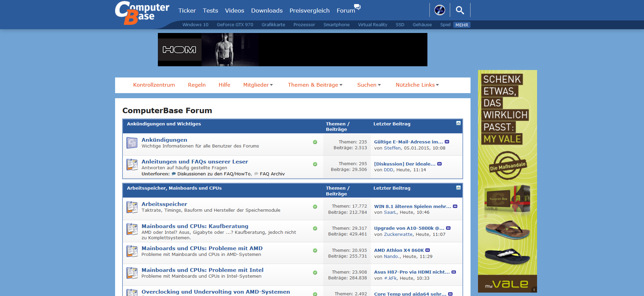Click the Arbeitsspeicher forum folder icon

click(x=132, y=207)
